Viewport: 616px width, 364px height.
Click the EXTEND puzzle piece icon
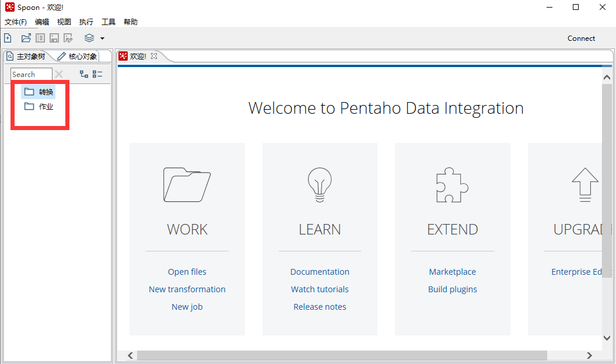point(452,185)
